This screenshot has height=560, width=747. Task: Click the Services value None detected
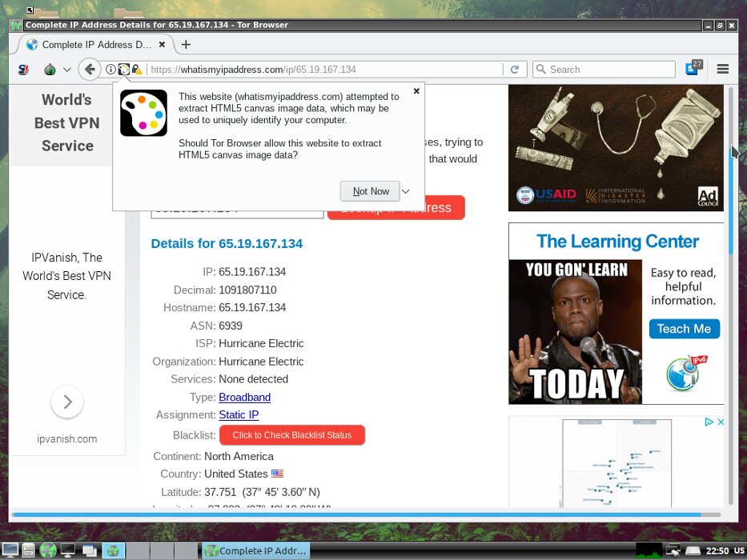[254, 379]
